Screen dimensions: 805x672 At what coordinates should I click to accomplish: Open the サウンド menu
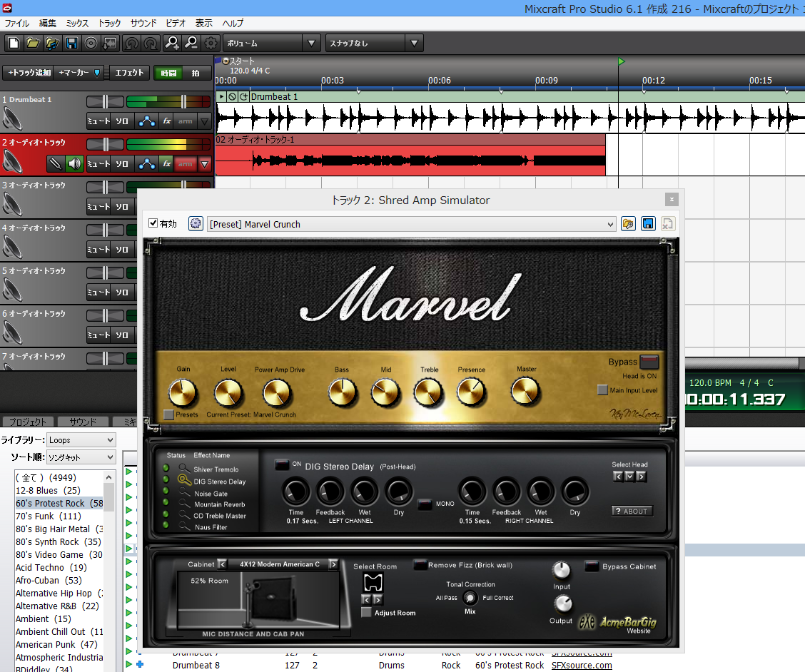[x=143, y=23]
